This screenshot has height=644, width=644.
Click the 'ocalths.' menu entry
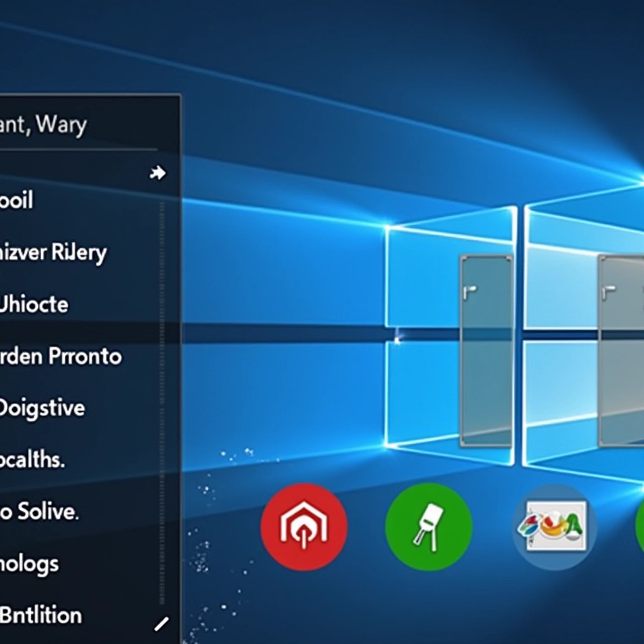click(x=33, y=460)
